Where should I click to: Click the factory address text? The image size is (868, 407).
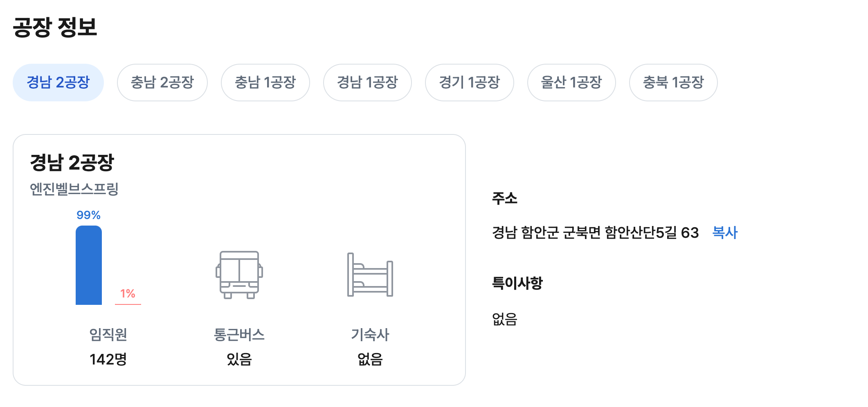595,233
